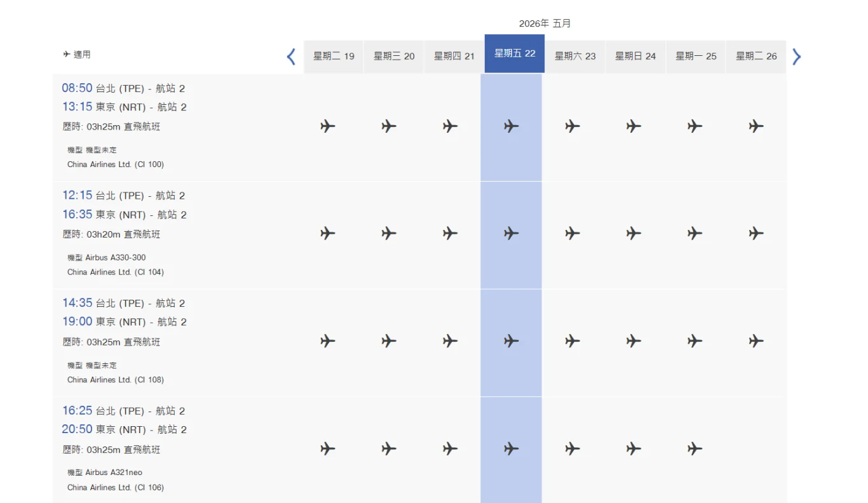The width and height of the screenshot is (868, 503).
Task: Click the 19:00 東京 (NRT) arrival line
Action: (125, 322)
